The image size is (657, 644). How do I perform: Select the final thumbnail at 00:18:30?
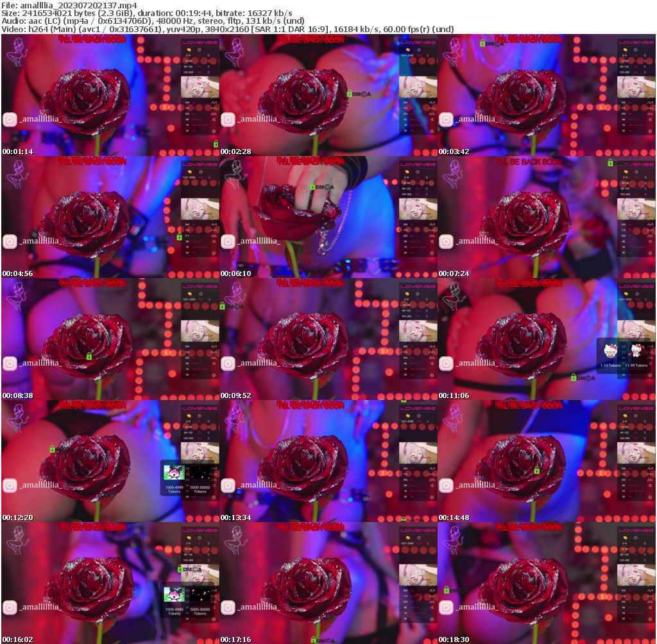[547, 583]
